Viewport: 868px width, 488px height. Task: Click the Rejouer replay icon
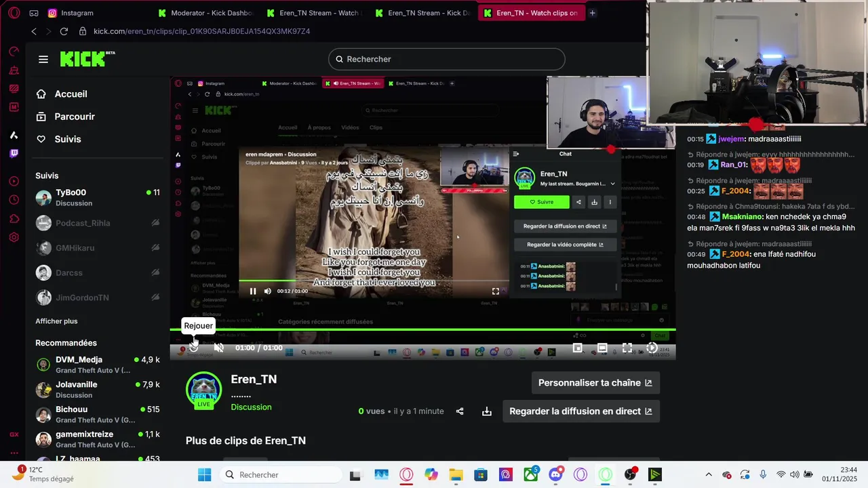tap(194, 347)
